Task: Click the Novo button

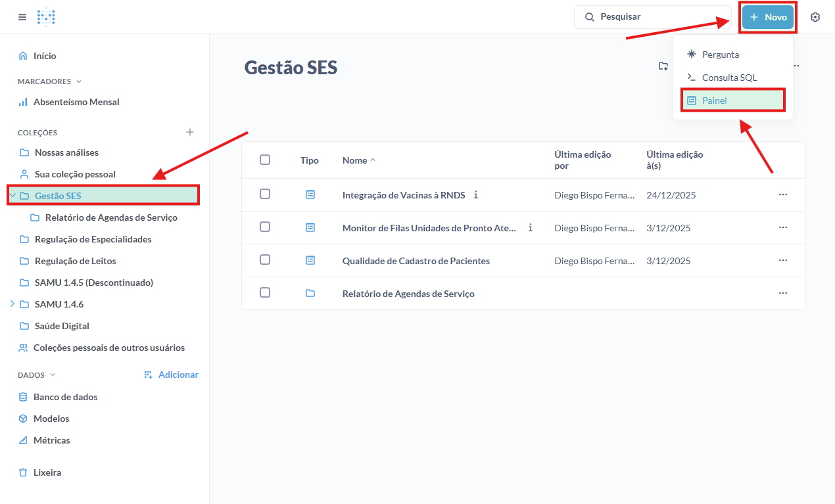Action: (768, 18)
